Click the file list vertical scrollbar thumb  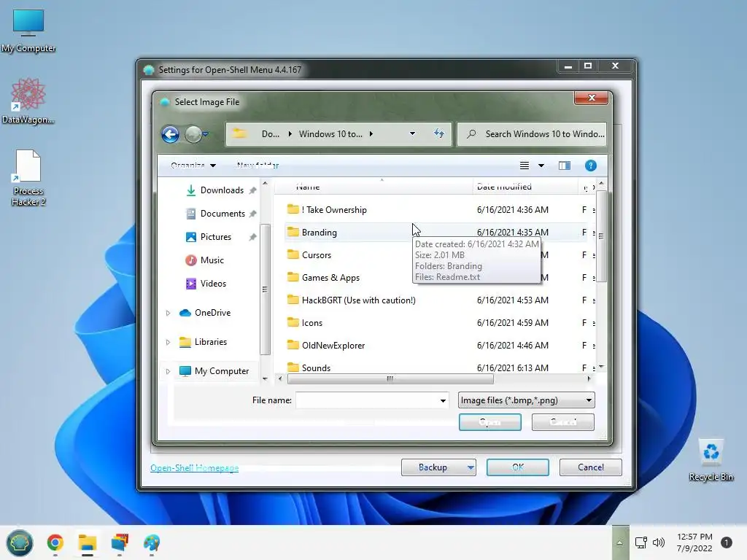point(601,236)
